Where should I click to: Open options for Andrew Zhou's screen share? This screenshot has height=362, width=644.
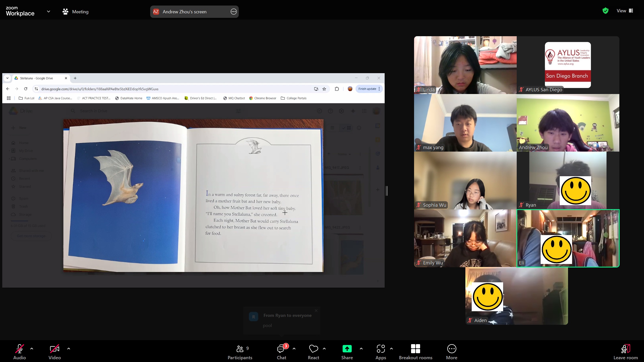tap(234, 12)
